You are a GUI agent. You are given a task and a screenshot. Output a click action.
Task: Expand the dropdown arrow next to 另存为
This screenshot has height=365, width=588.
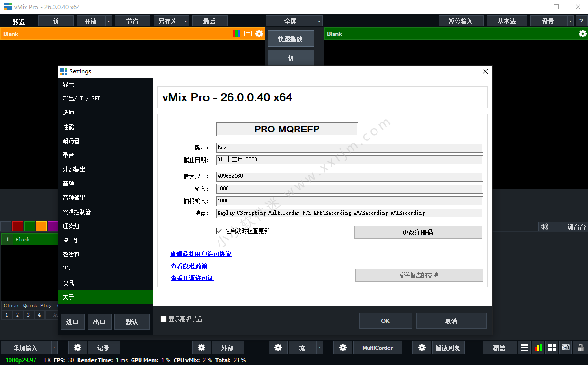[185, 21]
